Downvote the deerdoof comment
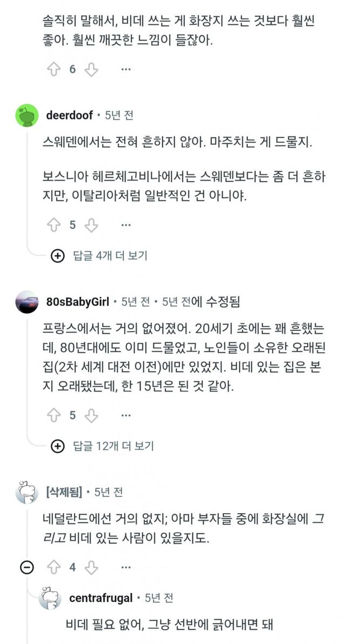Viewport: 346px width, 644px height. (91, 225)
